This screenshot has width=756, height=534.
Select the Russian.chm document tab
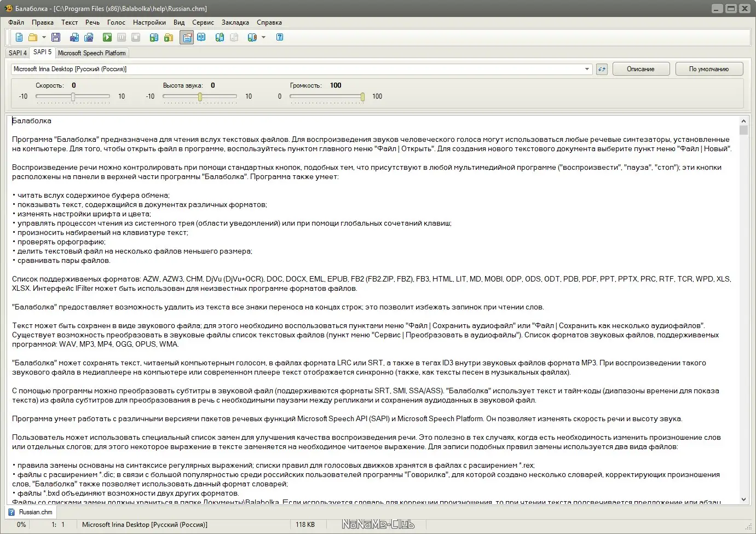31,512
